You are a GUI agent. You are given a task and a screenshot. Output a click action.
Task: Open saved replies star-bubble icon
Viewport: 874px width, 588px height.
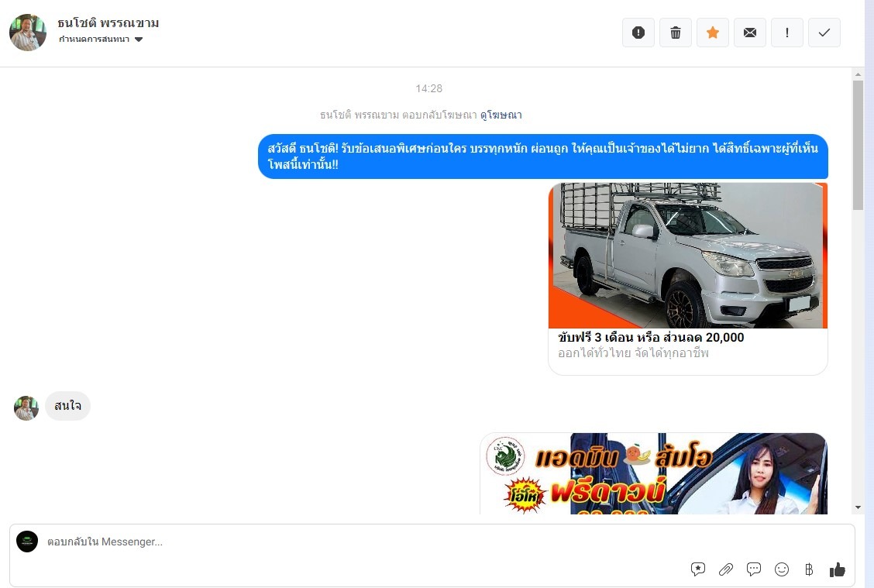pos(698,569)
